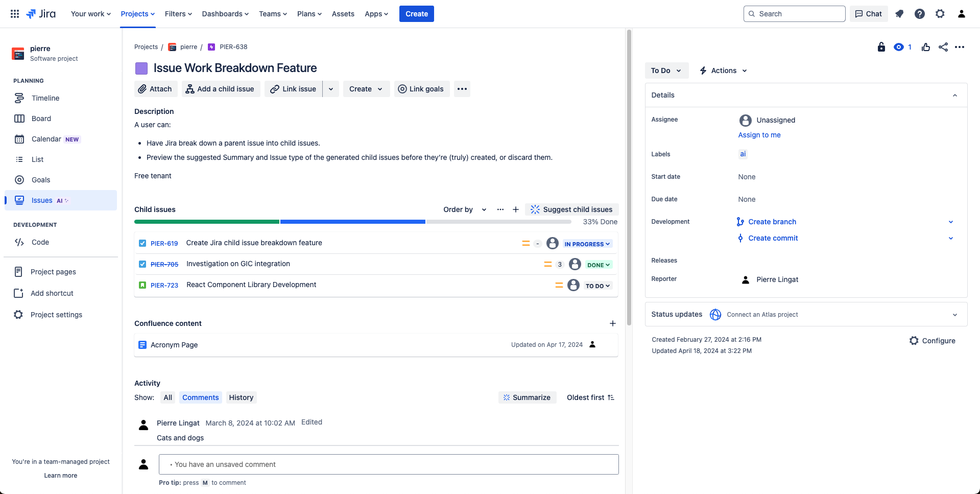Click the ai label
This screenshot has width=980, height=494.
743,154
